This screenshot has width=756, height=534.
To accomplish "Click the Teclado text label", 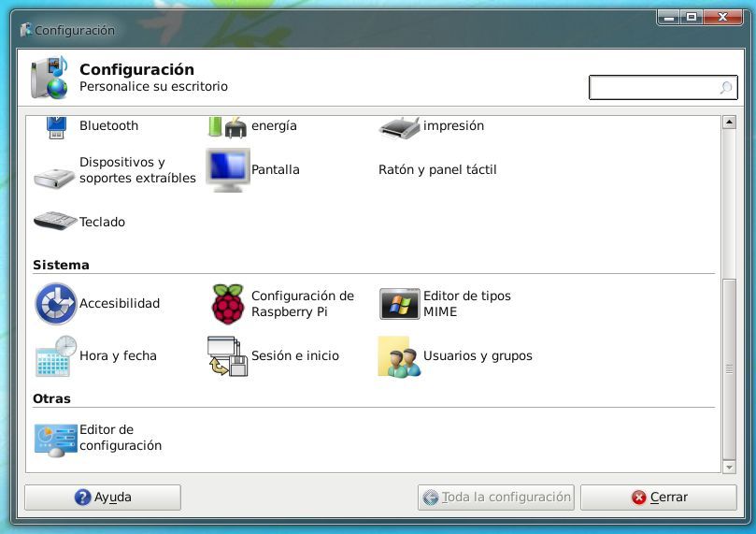I will coord(102,222).
